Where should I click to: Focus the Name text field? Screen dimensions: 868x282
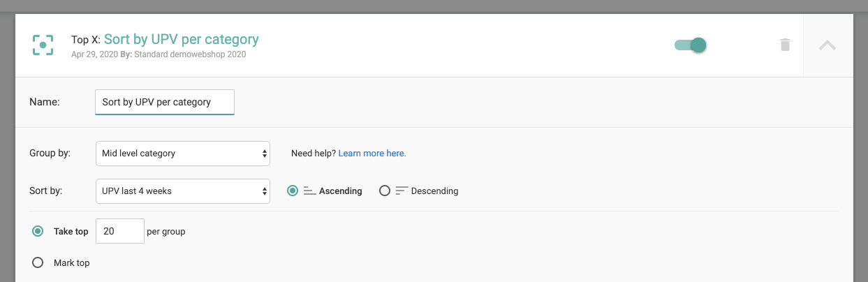[x=165, y=102]
